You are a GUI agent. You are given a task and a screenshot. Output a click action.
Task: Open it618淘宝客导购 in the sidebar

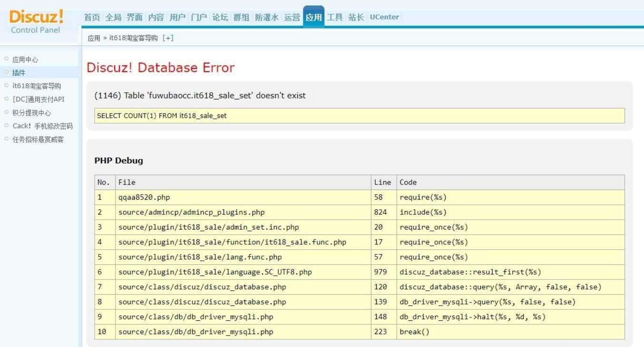(37, 86)
